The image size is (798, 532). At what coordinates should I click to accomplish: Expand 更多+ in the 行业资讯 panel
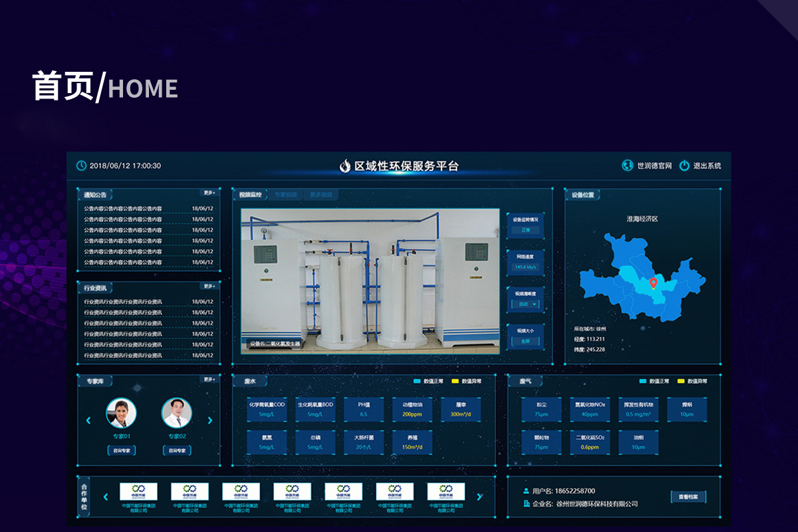click(x=209, y=286)
